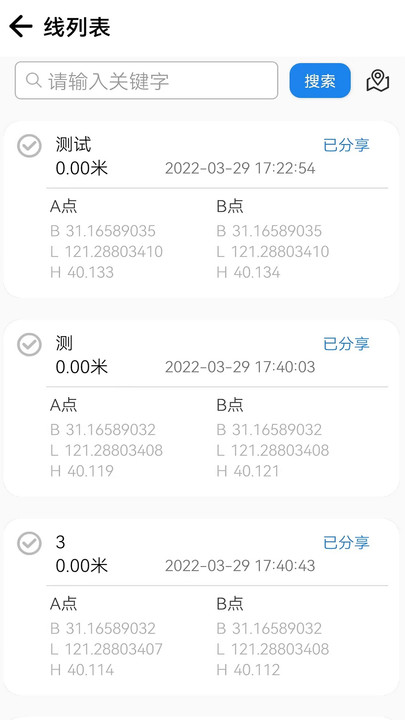Open the line card dated 17:40:43
Screen dimensions: 405x720
202,607
